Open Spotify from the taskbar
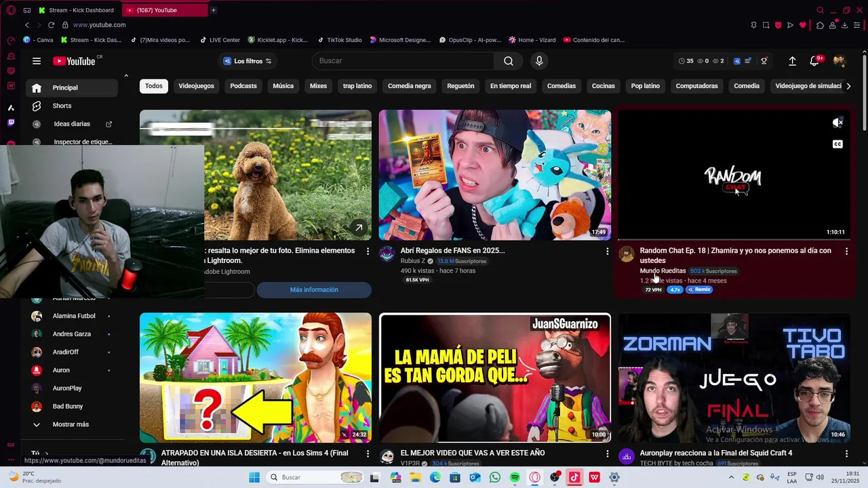Screen dimensions: 868x488 pyautogui.click(x=515, y=477)
